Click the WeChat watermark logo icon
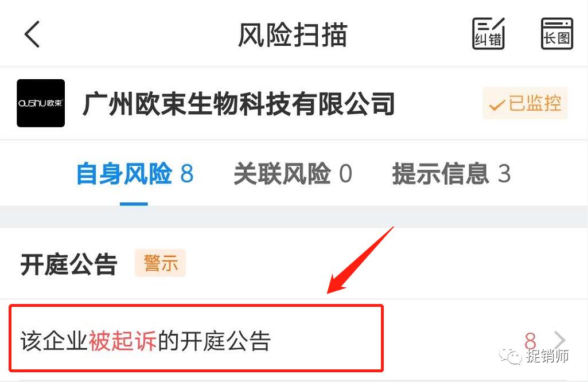This screenshot has height=382, width=588. 510,356
